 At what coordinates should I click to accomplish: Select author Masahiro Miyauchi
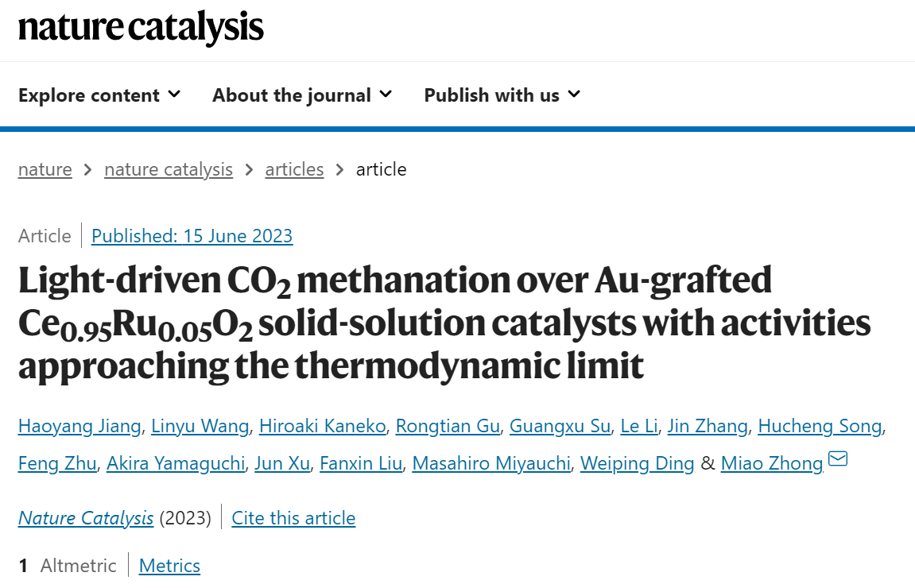point(491,463)
